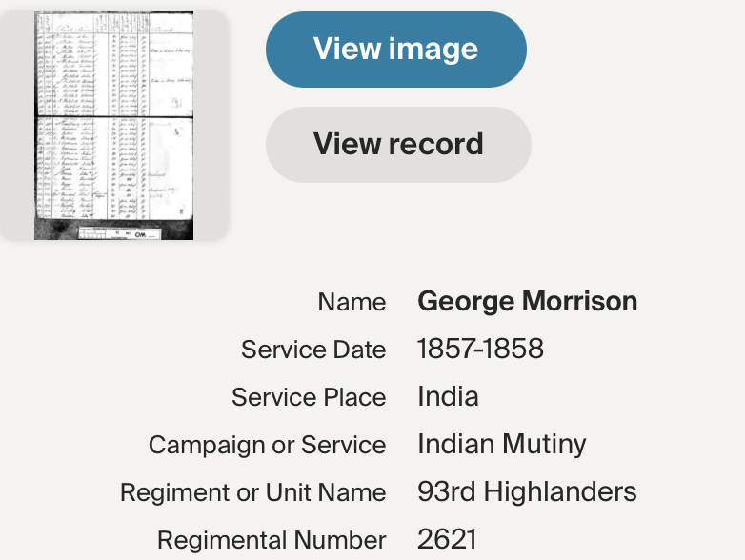
Task: Select the name George Morrison
Action: (x=527, y=302)
